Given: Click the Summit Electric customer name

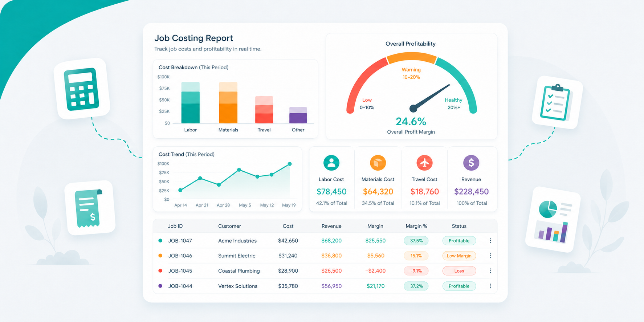Looking at the screenshot, I should click(237, 256).
